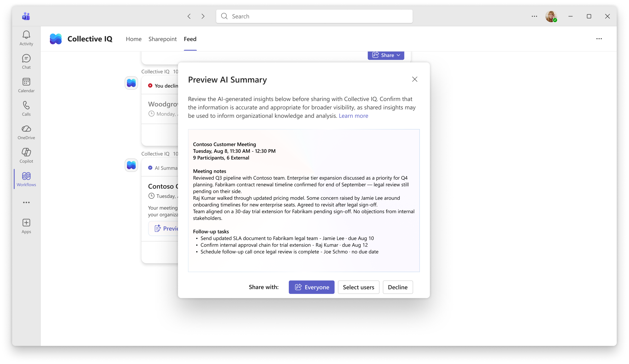629x364 pixels.
Task: Click the Collective IQ app logo
Action: (56, 39)
